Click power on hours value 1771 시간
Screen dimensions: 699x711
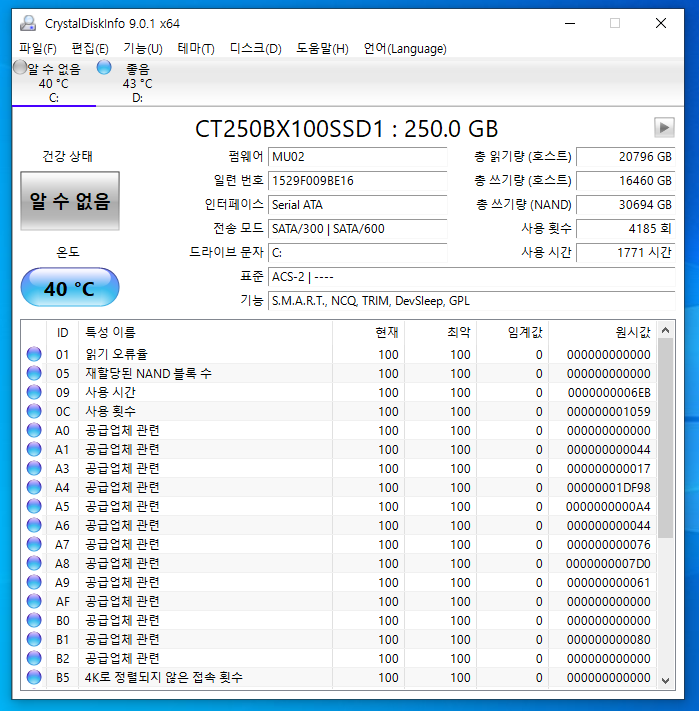click(x=626, y=253)
